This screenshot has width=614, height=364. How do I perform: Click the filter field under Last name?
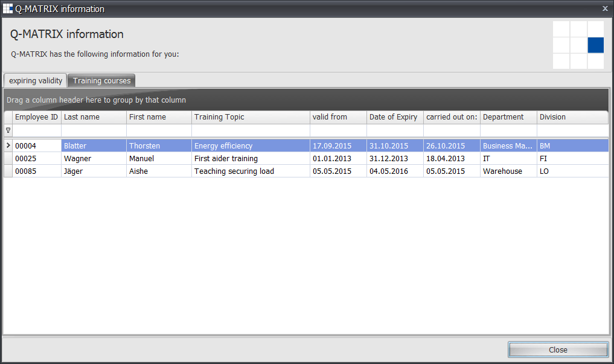(x=94, y=130)
